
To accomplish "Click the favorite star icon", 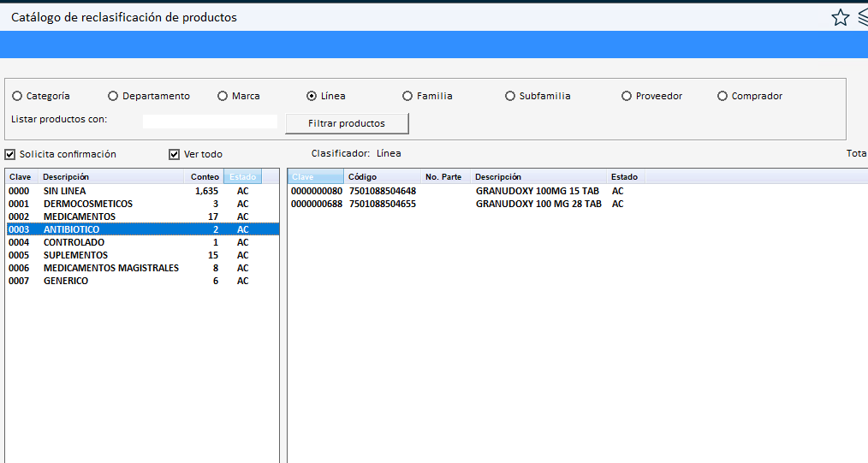I will (840, 17).
